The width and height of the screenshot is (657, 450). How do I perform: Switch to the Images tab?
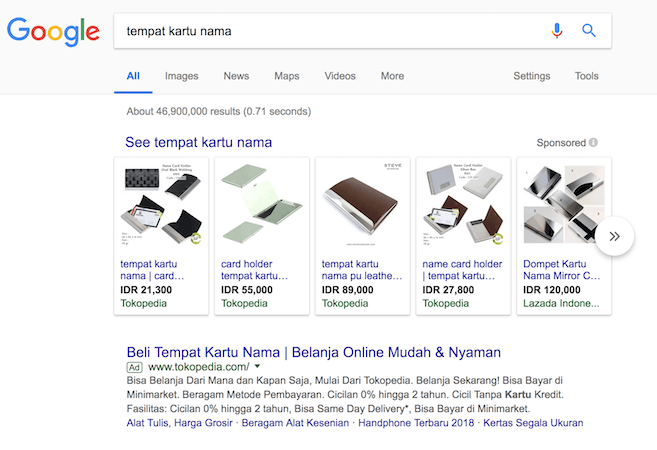(x=181, y=76)
